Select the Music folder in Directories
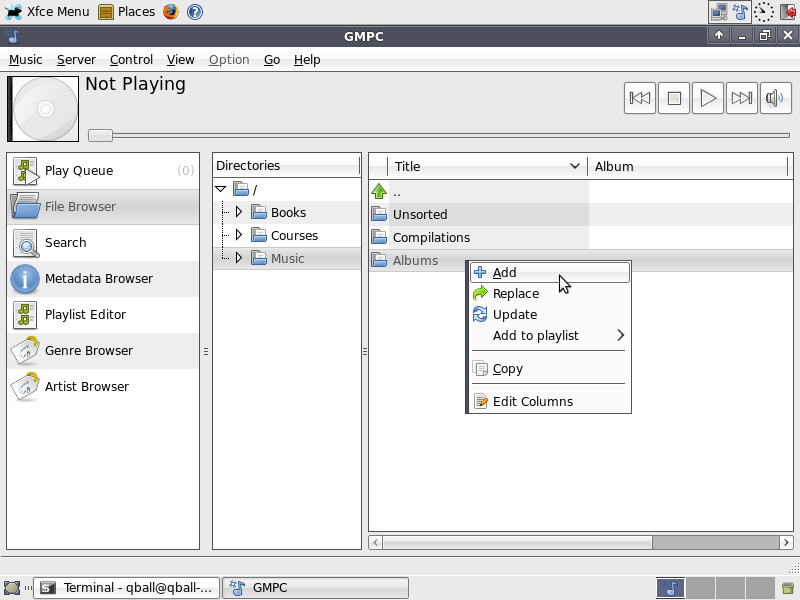 point(287,258)
